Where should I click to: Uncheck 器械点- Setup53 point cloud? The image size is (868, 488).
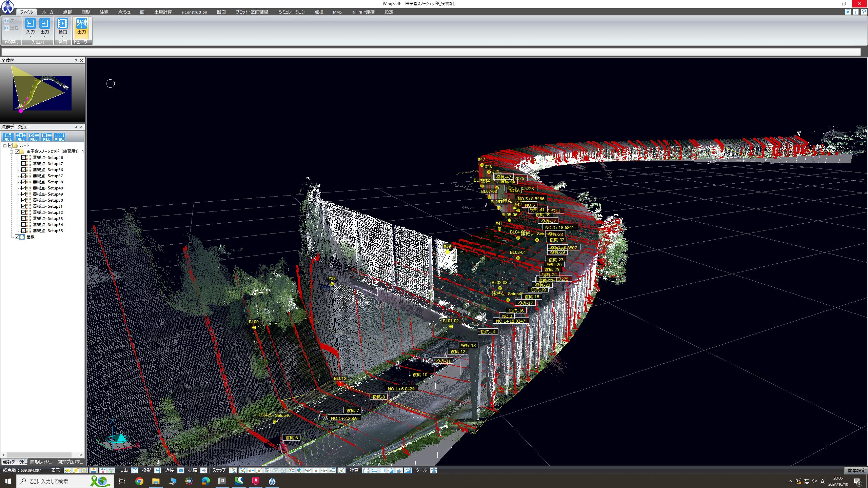[x=23, y=219]
